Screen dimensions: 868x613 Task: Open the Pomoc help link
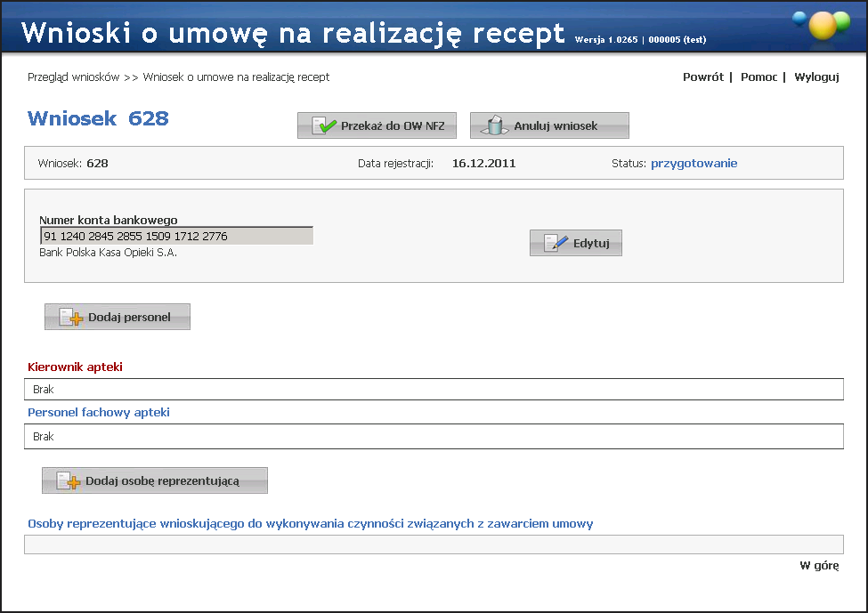[x=758, y=77]
